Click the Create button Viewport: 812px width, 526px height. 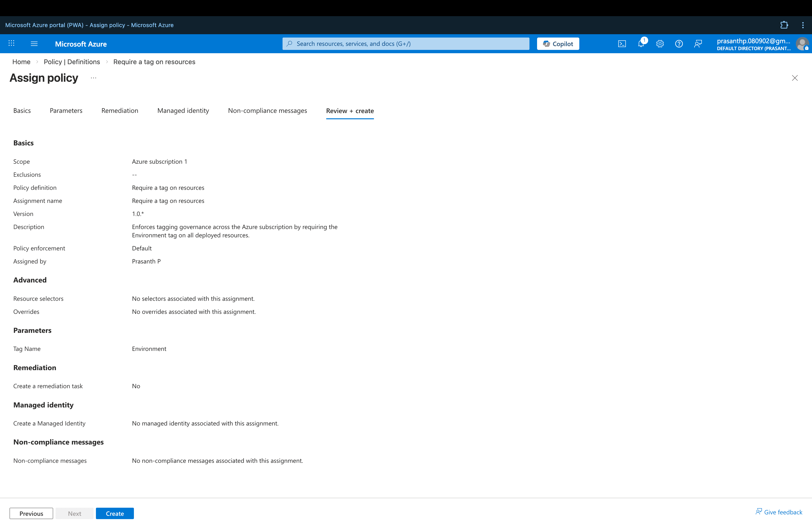pos(115,513)
